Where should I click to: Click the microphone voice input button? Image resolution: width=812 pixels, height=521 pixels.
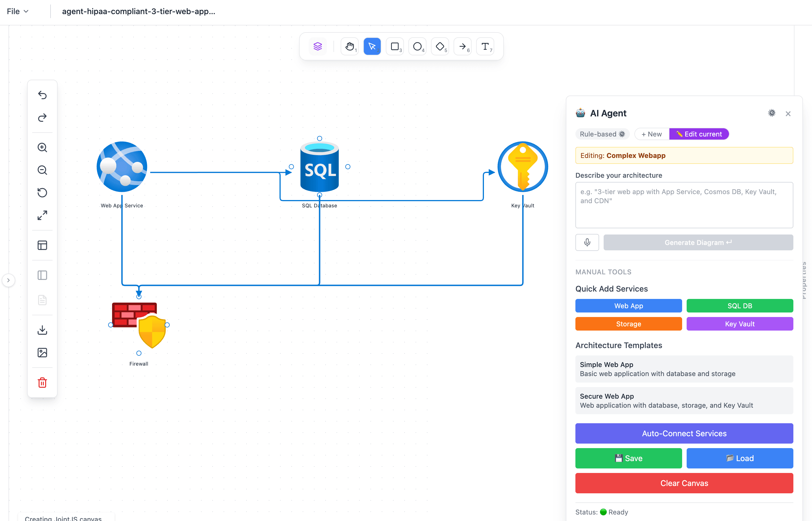click(x=587, y=242)
